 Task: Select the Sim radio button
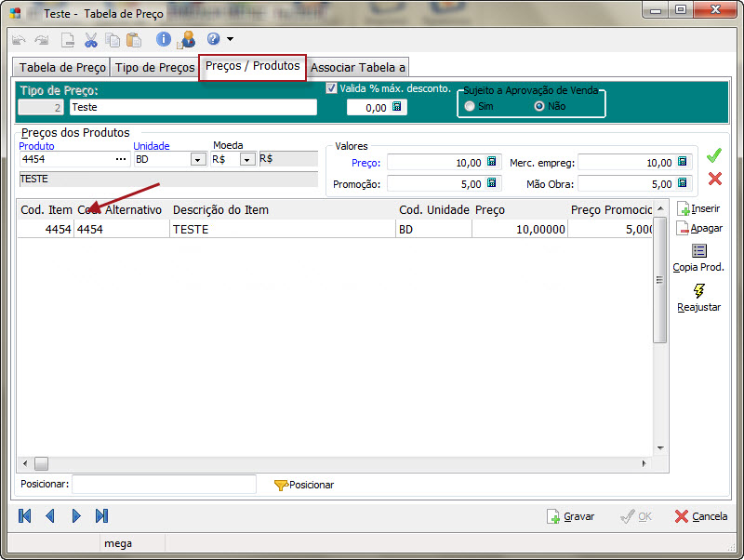pyautogui.click(x=470, y=106)
